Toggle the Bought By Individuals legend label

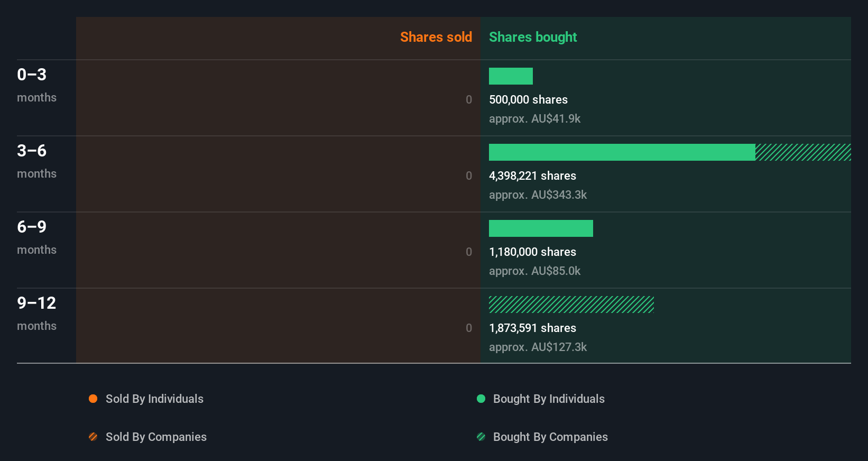pos(549,399)
